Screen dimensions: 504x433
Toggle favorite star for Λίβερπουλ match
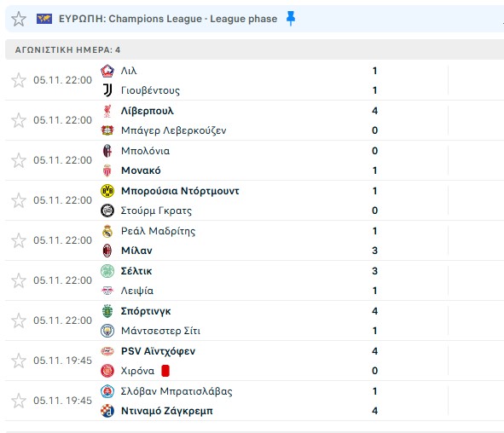pyautogui.click(x=19, y=120)
